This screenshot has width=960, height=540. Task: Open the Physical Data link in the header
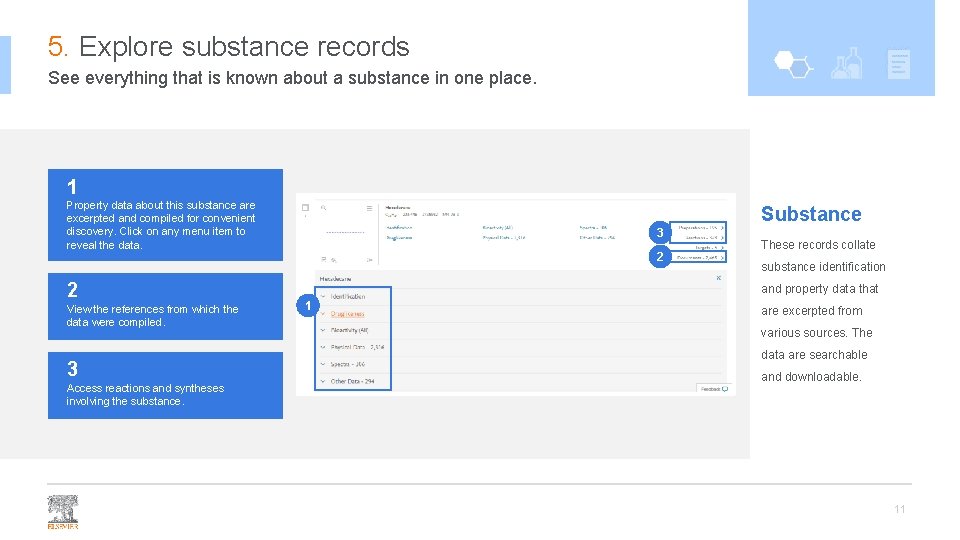tap(503, 238)
